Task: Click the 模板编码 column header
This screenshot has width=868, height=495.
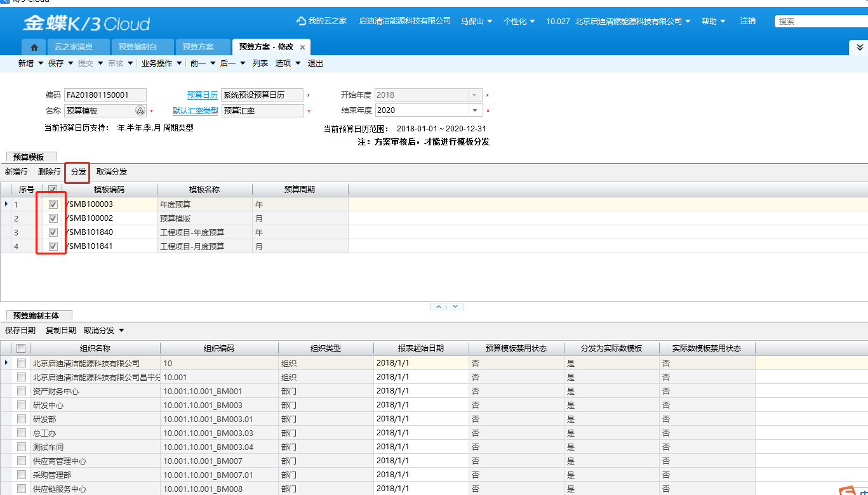Action: (x=109, y=189)
